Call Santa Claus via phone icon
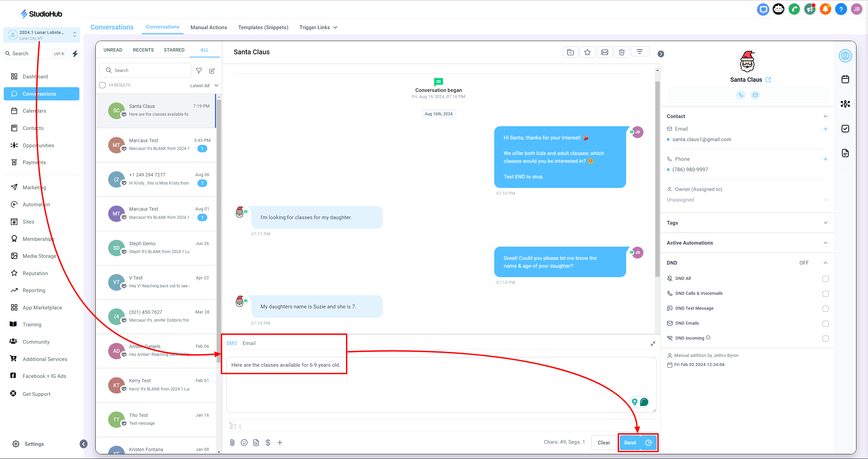Viewport: 868px width, 459px height. tap(741, 95)
